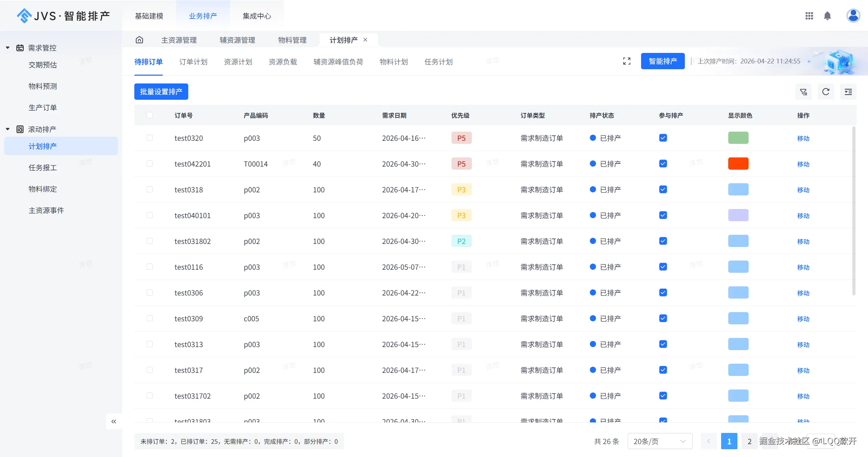Image resolution: width=868 pixels, height=457 pixels.
Task: Click the orange-red color swatch for test042201
Action: (738, 164)
